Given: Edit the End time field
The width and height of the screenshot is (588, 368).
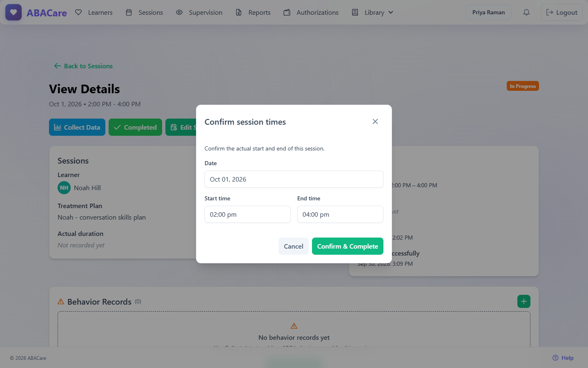Looking at the screenshot, I should [340, 214].
